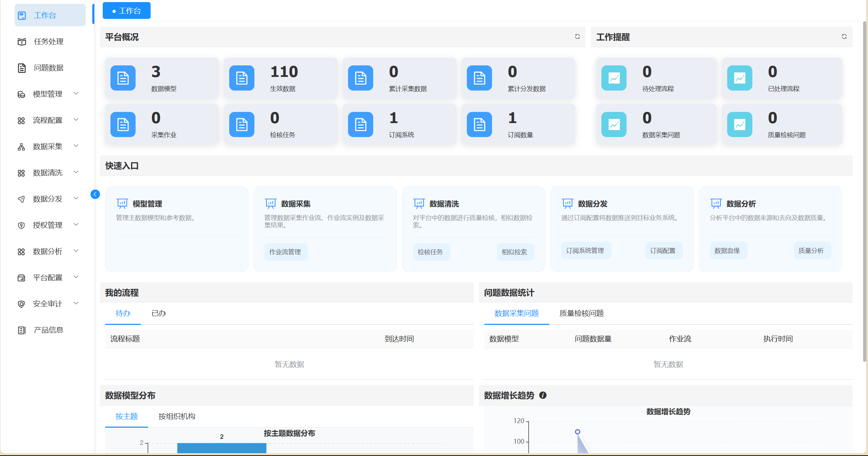Click 质量检核问题 chart icon card
Viewport: 868px width, 456px height.
740,124
